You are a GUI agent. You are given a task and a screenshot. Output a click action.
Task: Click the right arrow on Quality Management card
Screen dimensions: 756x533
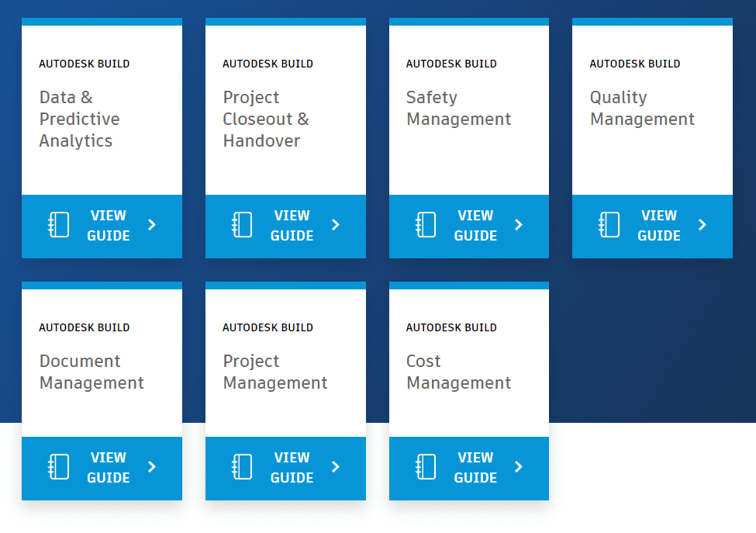(x=702, y=225)
